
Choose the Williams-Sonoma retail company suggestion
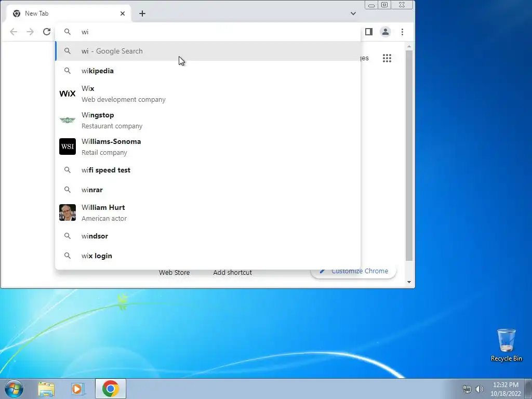click(x=208, y=147)
